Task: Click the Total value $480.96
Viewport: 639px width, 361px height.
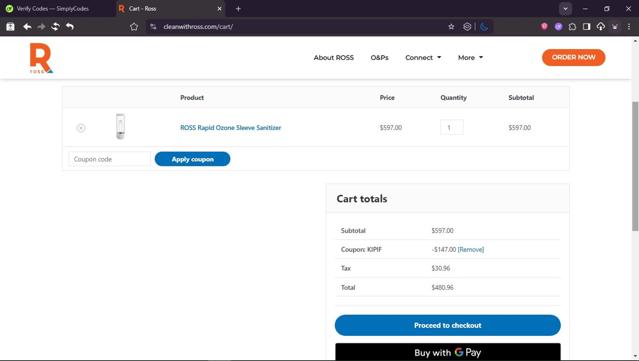Action: [x=442, y=287]
